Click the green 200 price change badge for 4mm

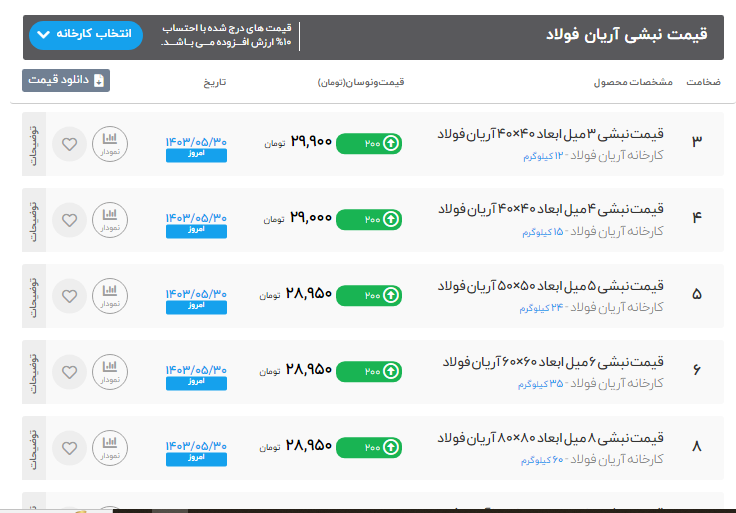pyautogui.click(x=369, y=219)
